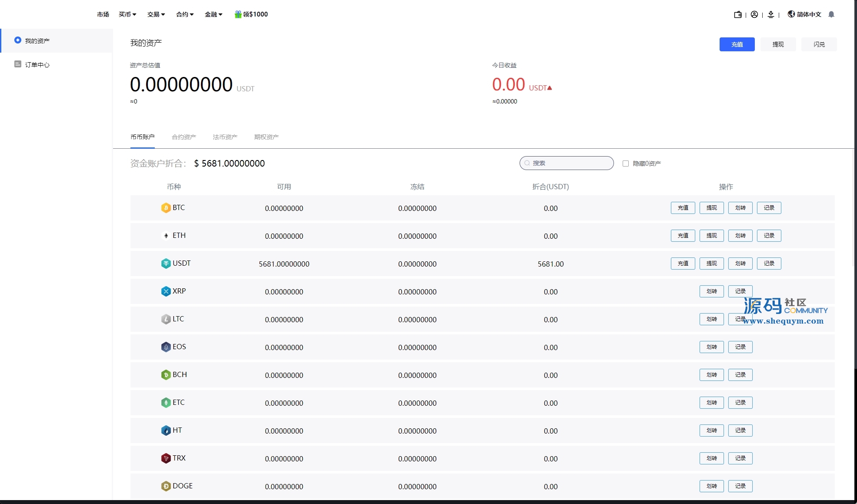Viewport: 857px width, 504px height.
Task: Click the BTC coin icon
Action: tap(166, 208)
